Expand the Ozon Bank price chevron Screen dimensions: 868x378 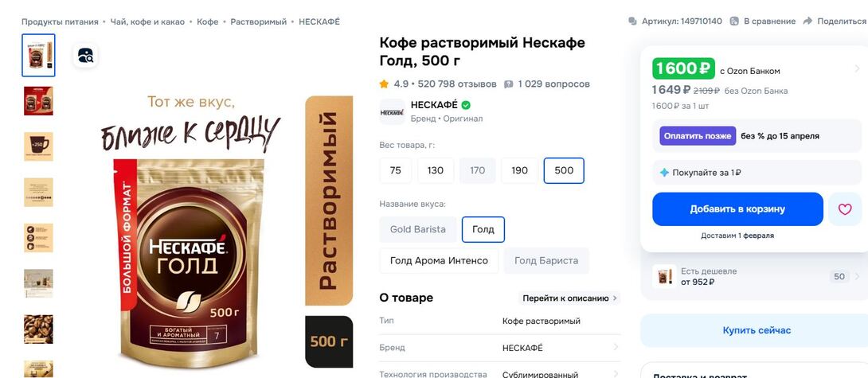(x=857, y=68)
